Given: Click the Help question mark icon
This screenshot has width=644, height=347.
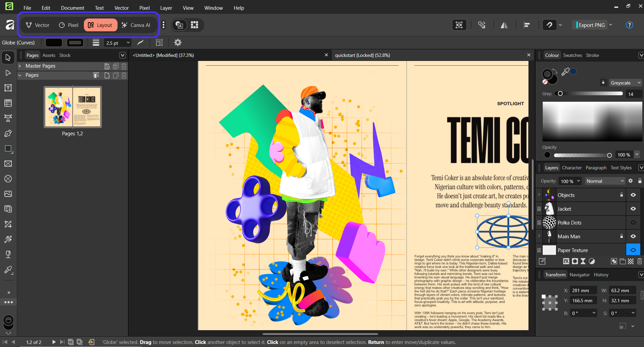Looking at the screenshot, I should (629, 25).
